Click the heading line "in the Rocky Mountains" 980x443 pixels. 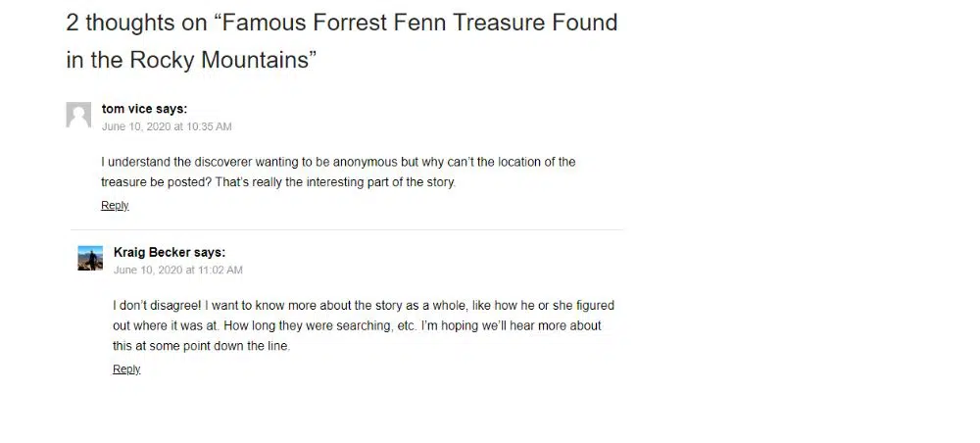pyautogui.click(x=191, y=60)
